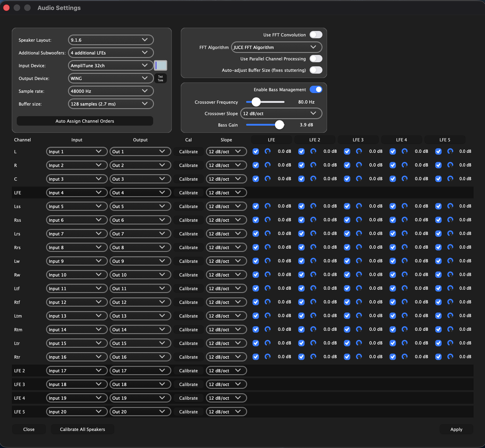The image size is (485, 448).
Task: Click the Crossover Frequency slider handle
Action: point(256,102)
